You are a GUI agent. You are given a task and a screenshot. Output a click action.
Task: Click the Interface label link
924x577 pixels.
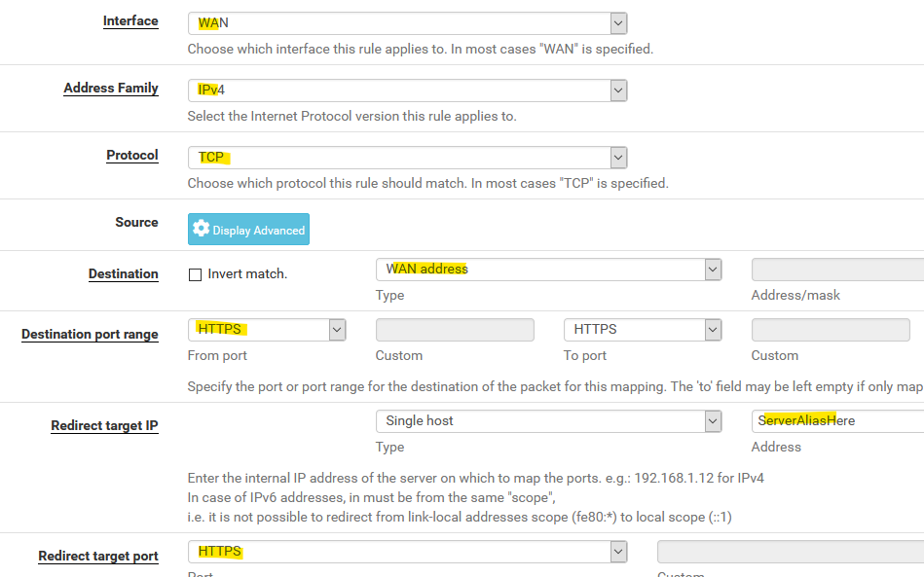[x=130, y=21]
